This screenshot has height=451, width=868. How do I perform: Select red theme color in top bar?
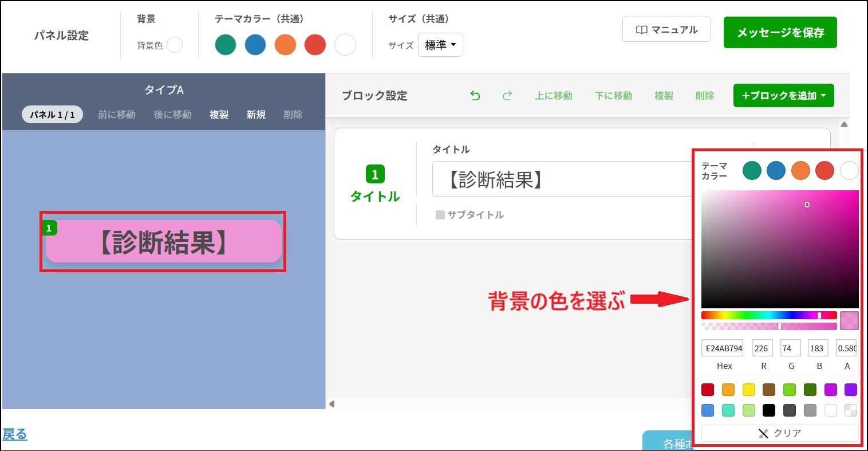point(315,45)
